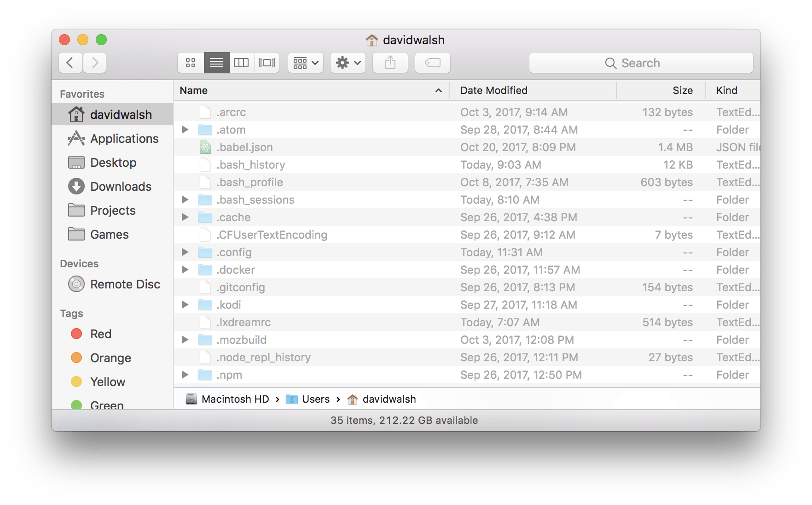The image size is (812, 505).
Task: Open the Downloads sidebar item
Action: (x=121, y=186)
